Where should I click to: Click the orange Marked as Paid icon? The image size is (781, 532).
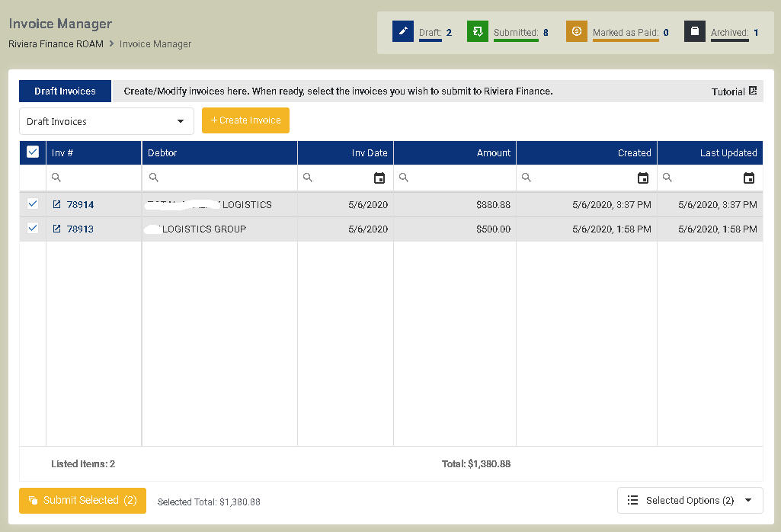[576, 31]
